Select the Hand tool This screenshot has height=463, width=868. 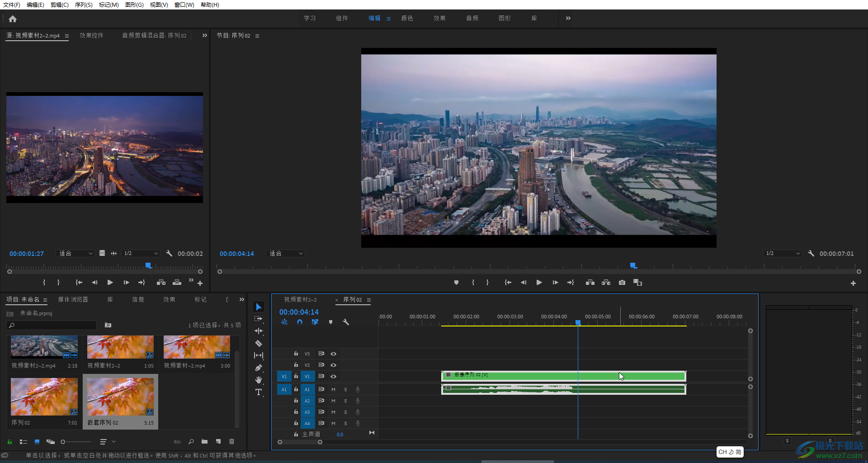pos(259,380)
